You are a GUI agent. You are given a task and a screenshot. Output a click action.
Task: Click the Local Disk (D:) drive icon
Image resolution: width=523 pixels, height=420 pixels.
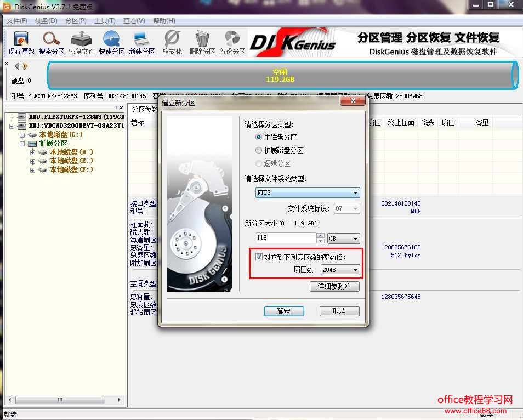click(x=43, y=152)
